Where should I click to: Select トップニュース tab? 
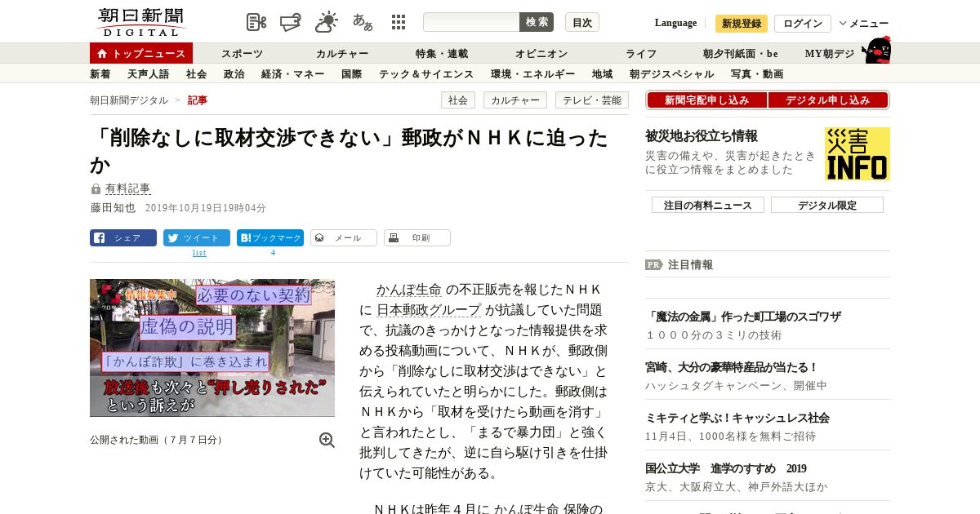pyautogui.click(x=141, y=53)
